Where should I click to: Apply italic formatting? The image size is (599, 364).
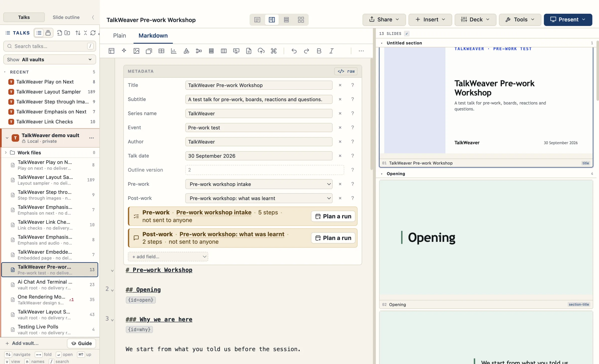[331, 51]
